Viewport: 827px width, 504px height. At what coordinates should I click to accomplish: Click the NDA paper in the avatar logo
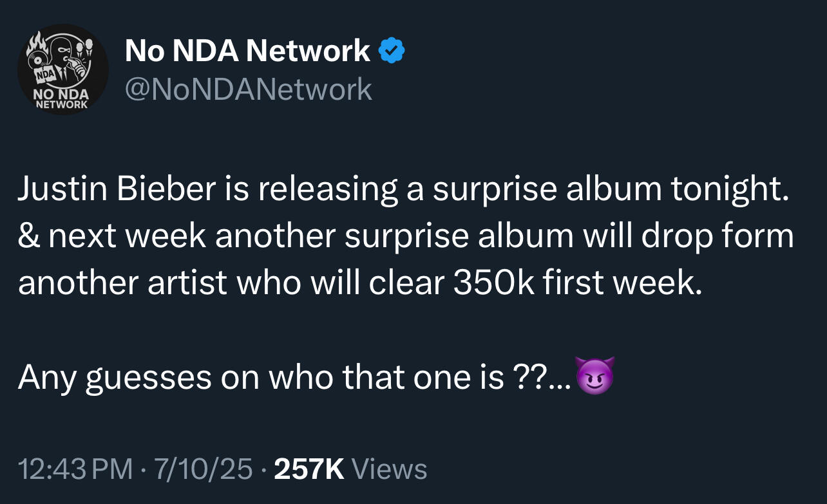46,74
